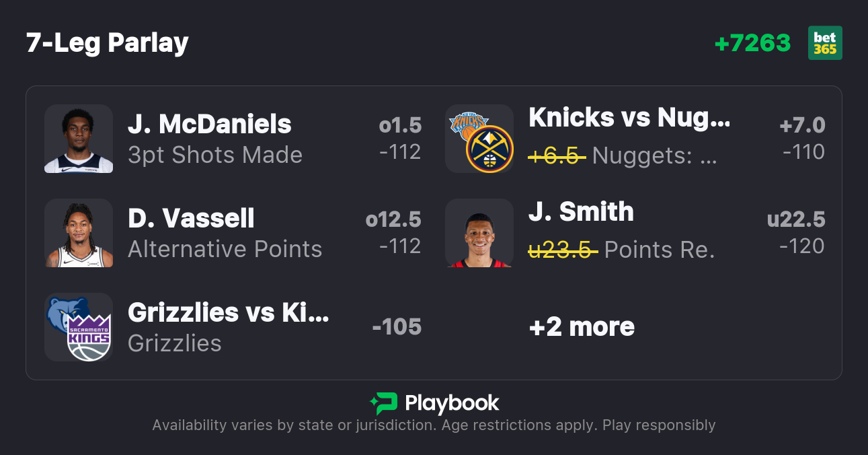Click Knicks vs Nuggets team logos
Image resolution: width=868 pixels, height=455 pixels.
pos(479,139)
